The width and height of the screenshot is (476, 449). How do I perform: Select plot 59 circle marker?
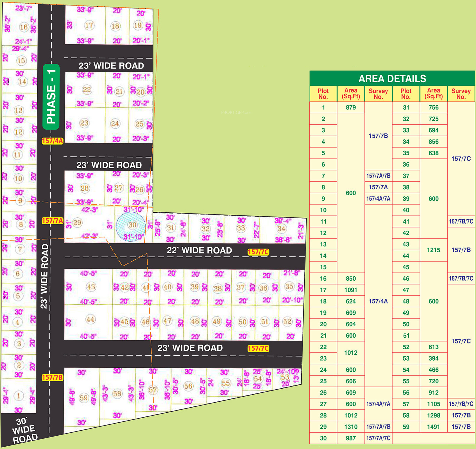pyautogui.click(x=84, y=398)
